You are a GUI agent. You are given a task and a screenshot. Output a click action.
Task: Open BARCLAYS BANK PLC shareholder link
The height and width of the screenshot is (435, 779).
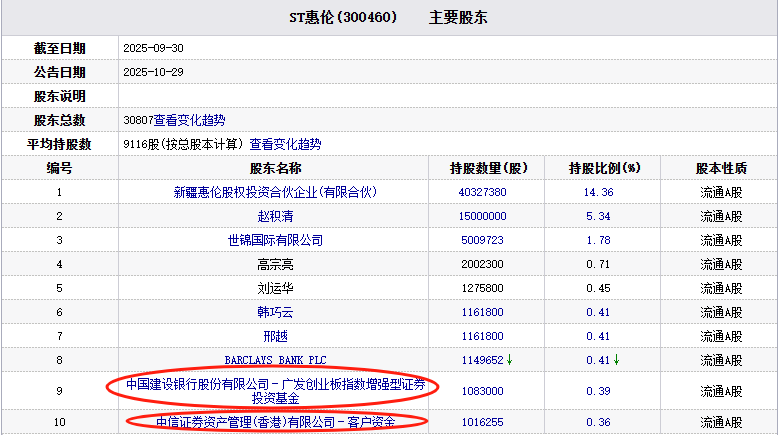275,360
